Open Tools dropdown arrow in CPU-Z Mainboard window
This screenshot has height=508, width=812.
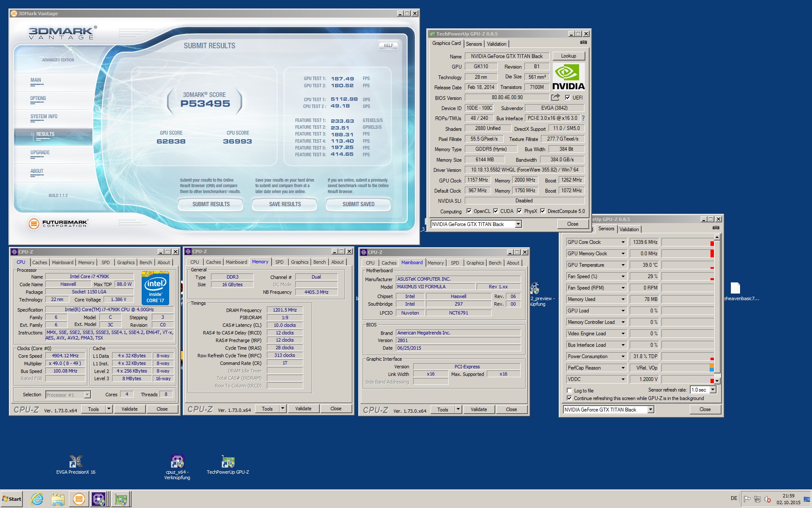coord(458,409)
